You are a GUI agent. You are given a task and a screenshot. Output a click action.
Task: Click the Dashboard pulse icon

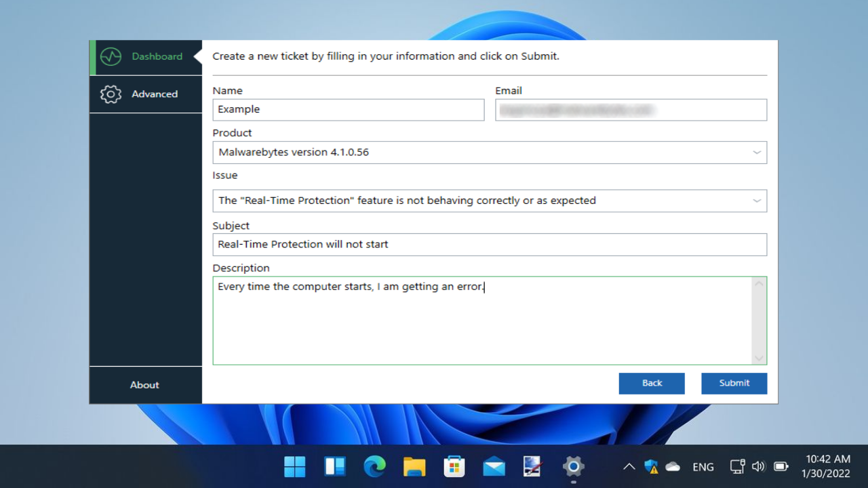click(x=111, y=57)
